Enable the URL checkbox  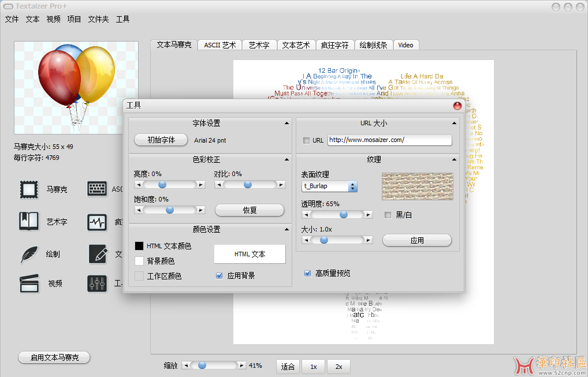coord(306,140)
